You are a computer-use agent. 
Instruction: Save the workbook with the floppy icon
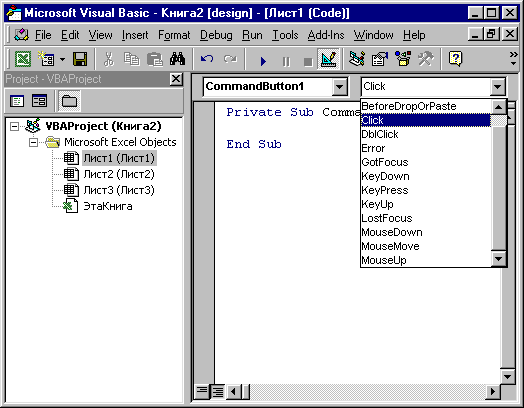(80, 59)
